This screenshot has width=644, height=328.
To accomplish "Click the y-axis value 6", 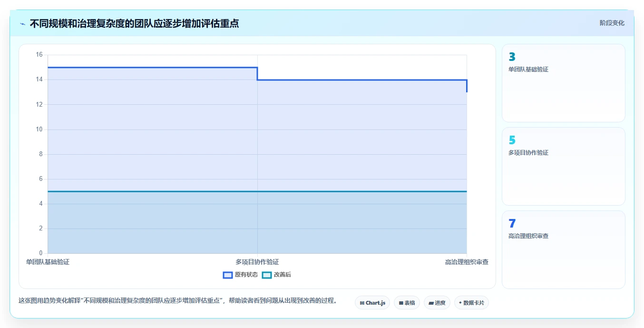I will pyautogui.click(x=40, y=179).
